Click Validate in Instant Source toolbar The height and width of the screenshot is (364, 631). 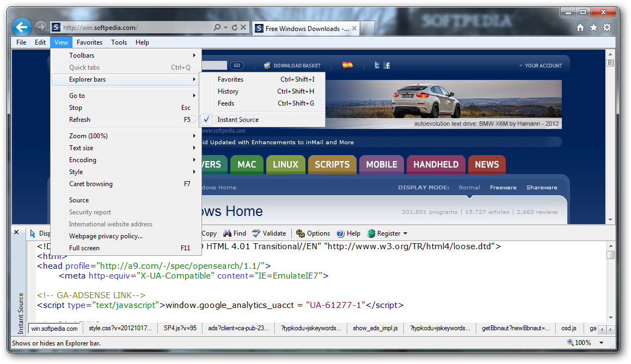pyautogui.click(x=269, y=233)
